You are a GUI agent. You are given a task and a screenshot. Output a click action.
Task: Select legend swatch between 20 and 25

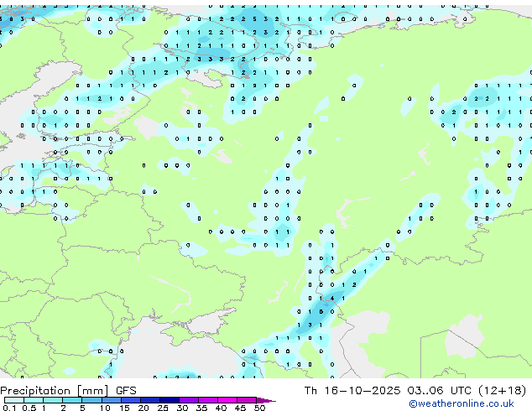[149, 400]
